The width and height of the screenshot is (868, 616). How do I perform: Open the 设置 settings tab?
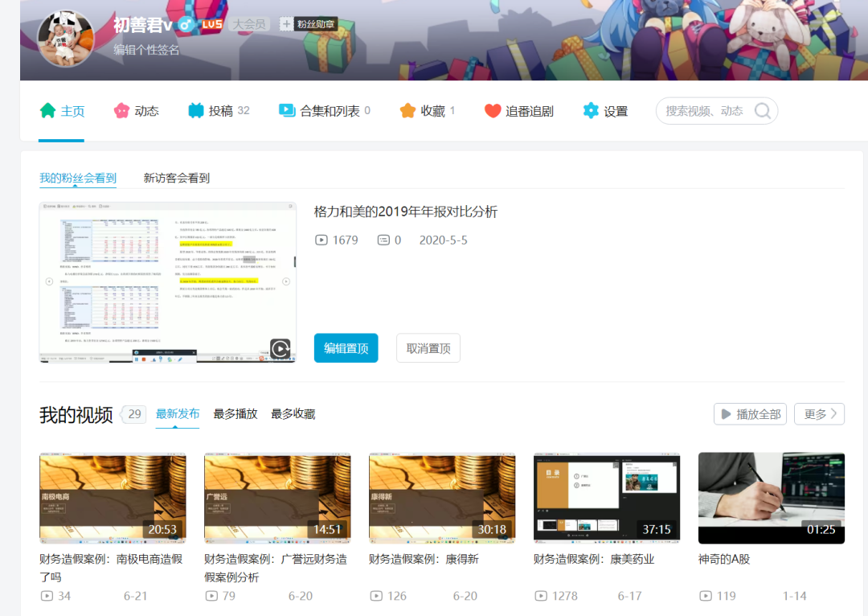[606, 111]
